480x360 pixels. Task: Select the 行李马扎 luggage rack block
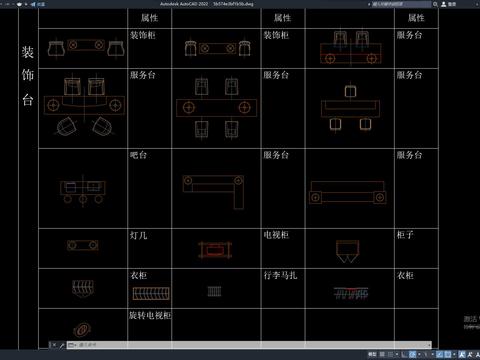pos(214,291)
